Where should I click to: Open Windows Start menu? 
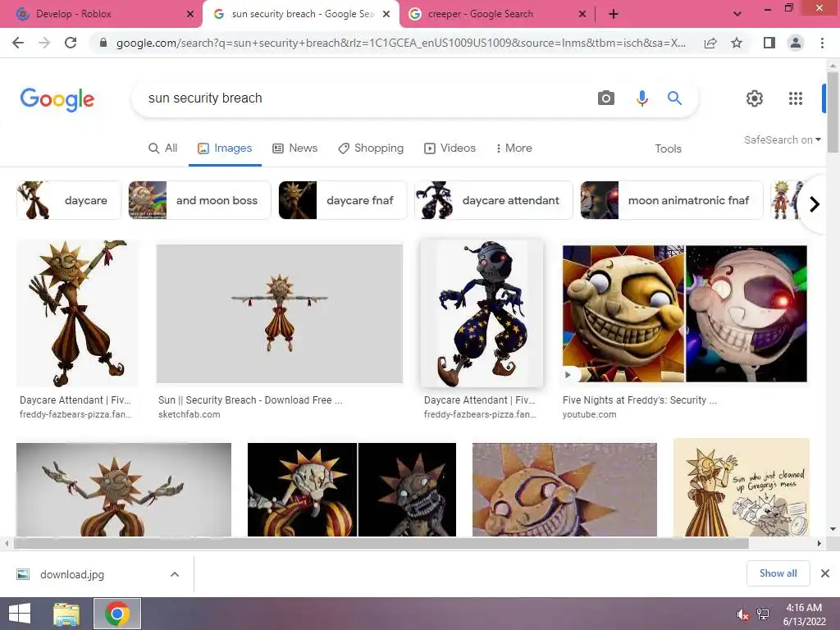[x=20, y=614]
